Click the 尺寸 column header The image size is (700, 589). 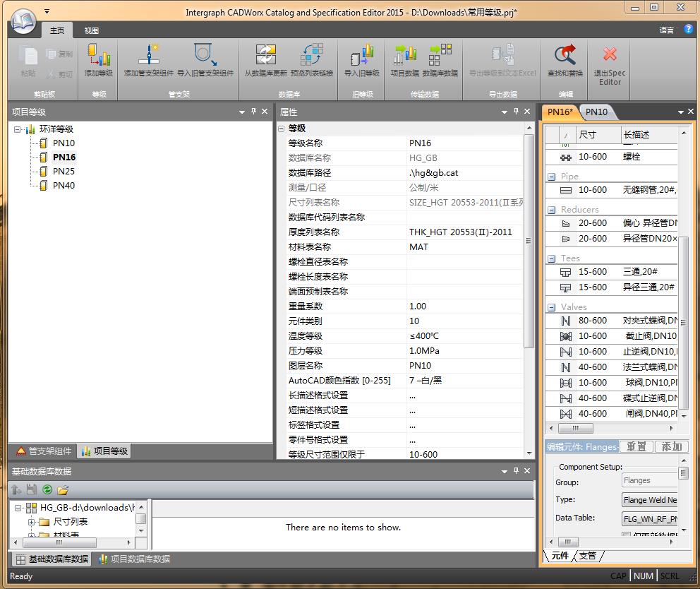tap(598, 134)
